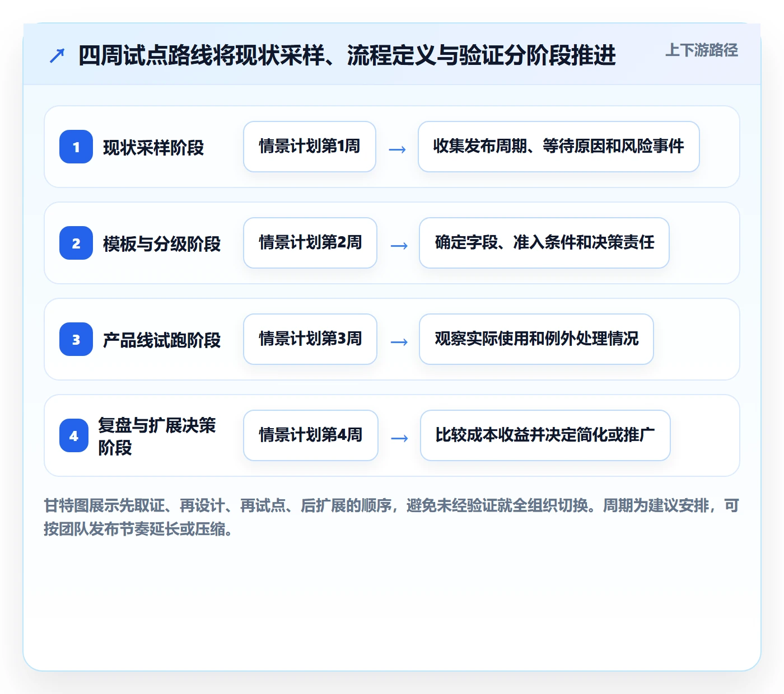Click the number 3 step badge
This screenshot has height=694, width=784.
76,339
